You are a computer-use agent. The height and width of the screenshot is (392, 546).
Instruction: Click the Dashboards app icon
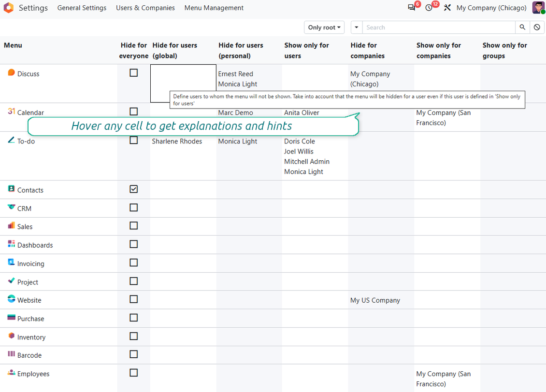[x=11, y=244]
